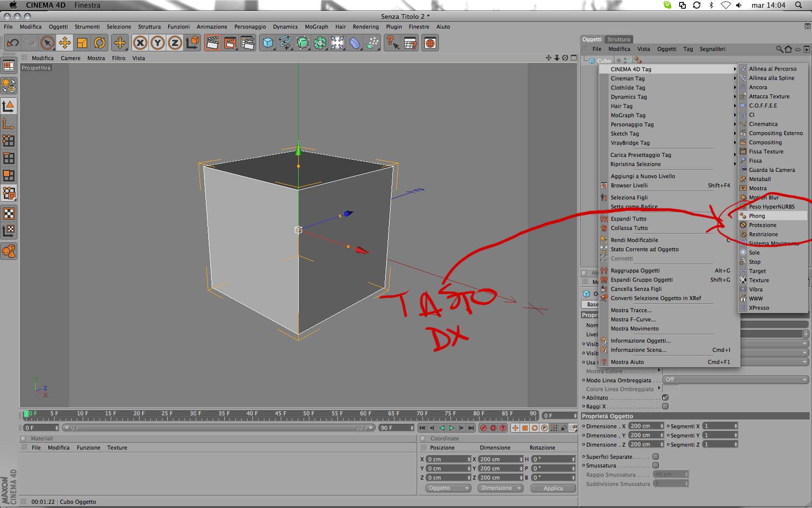Play the animation forward

[451, 428]
